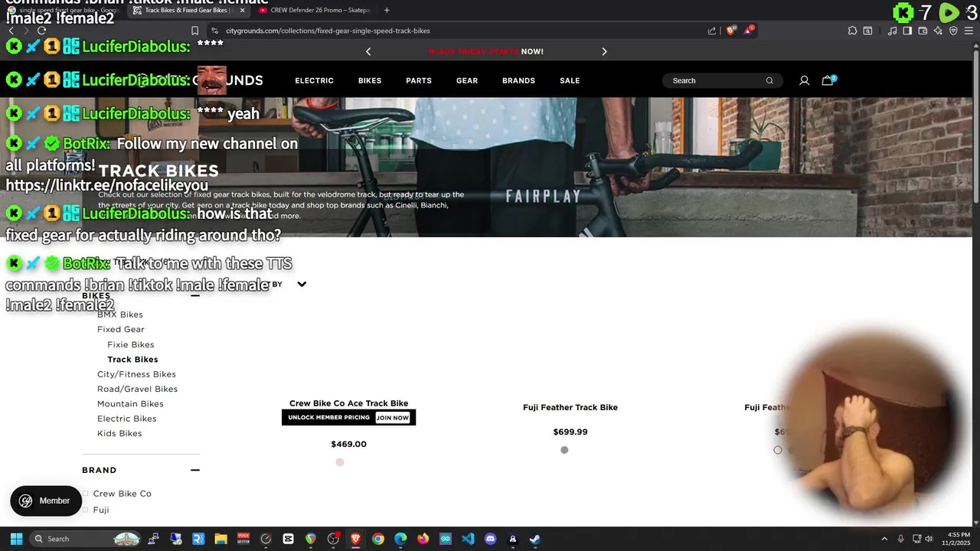
Task: Toggle the browser sidebar panel icon
Action: 907,31
